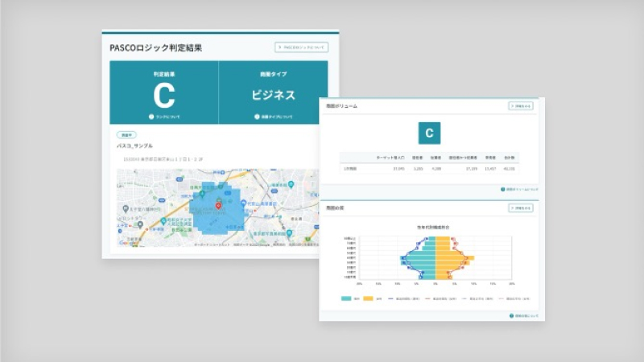Open details button in 商圏の質 panel
Screen dimensions: 644x362
(x=521, y=208)
